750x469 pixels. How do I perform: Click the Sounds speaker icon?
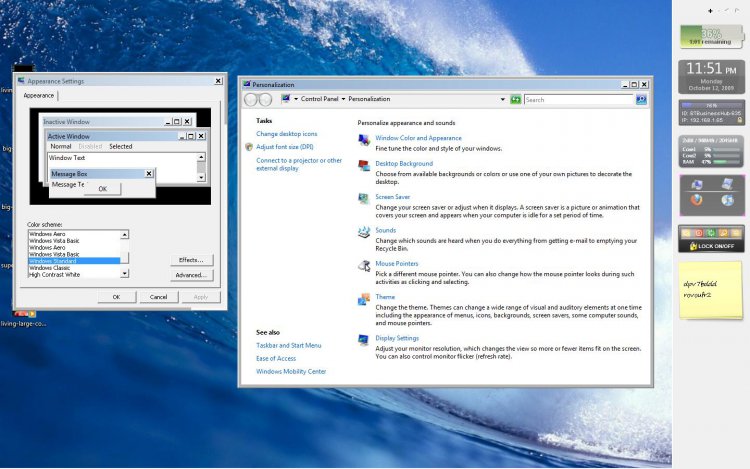pos(364,232)
